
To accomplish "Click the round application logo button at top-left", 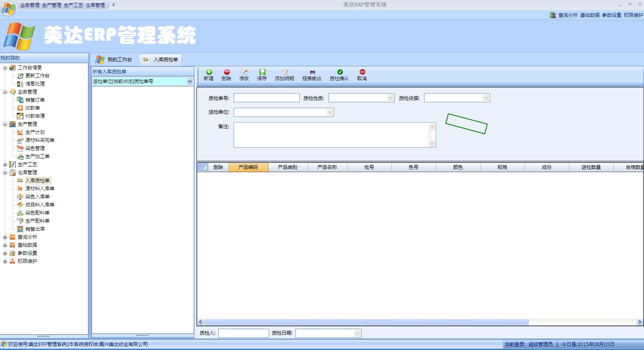I will (8, 8).
